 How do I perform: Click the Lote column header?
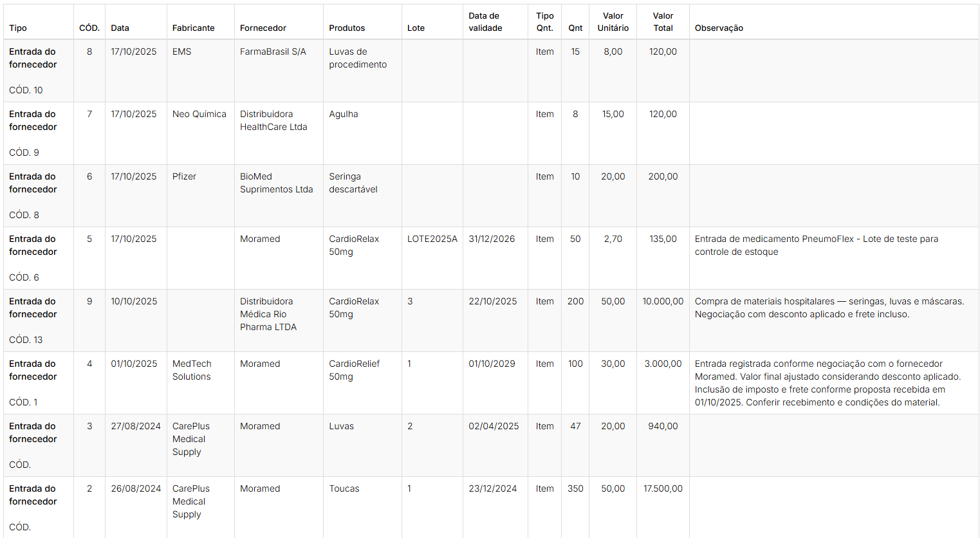tap(416, 28)
